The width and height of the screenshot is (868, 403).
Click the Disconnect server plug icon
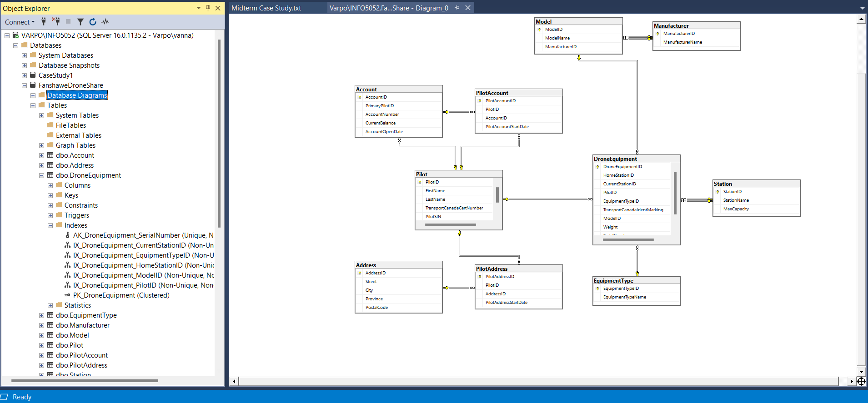point(56,21)
